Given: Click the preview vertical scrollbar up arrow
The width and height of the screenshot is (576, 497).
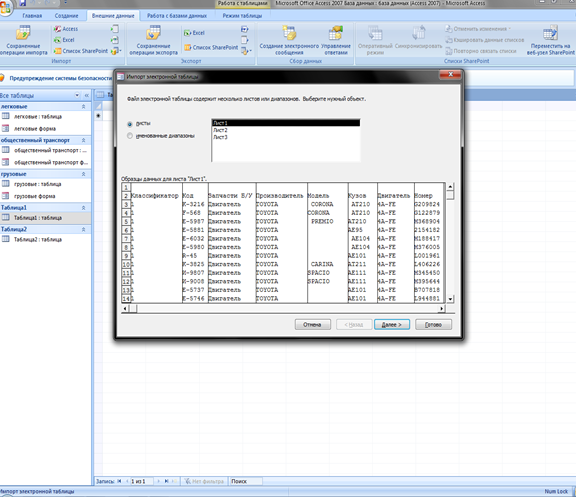Looking at the screenshot, I should coord(450,187).
